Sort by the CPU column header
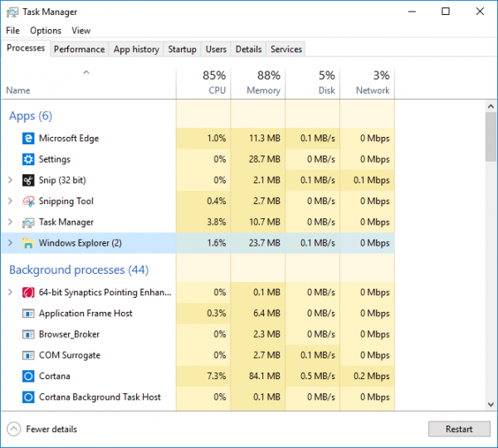The width and height of the screenshot is (498, 448). tap(203, 83)
